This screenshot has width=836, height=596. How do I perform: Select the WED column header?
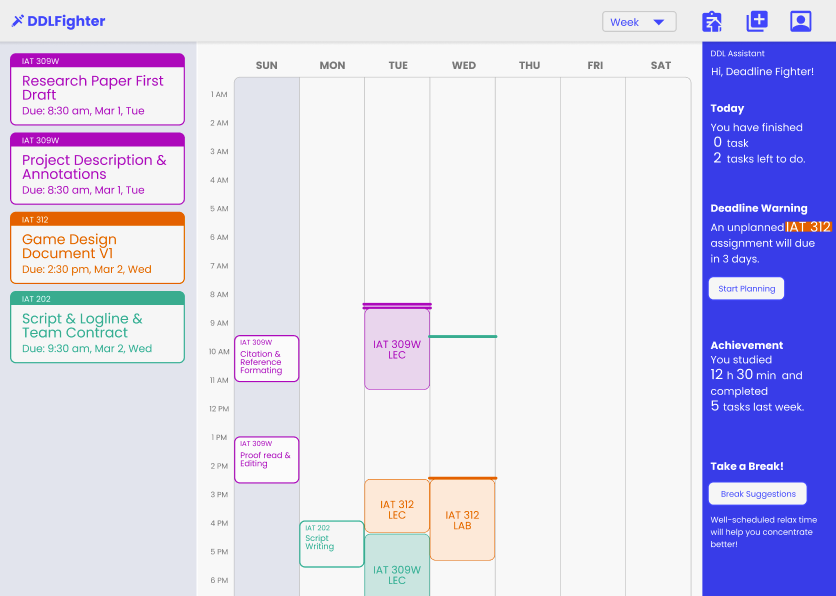pyautogui.click(x=464, y=66)
